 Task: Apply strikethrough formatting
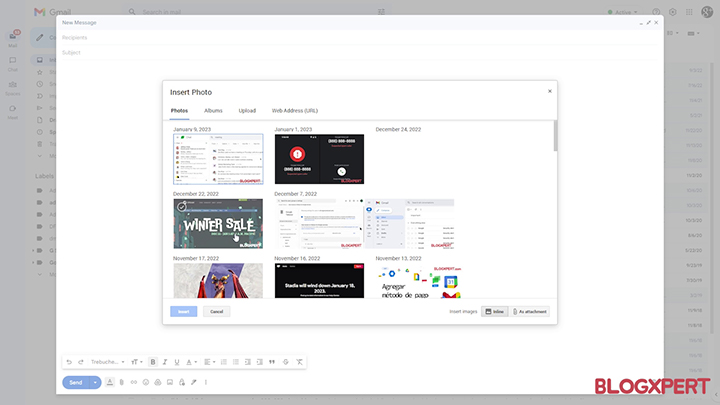coord(286,362)
